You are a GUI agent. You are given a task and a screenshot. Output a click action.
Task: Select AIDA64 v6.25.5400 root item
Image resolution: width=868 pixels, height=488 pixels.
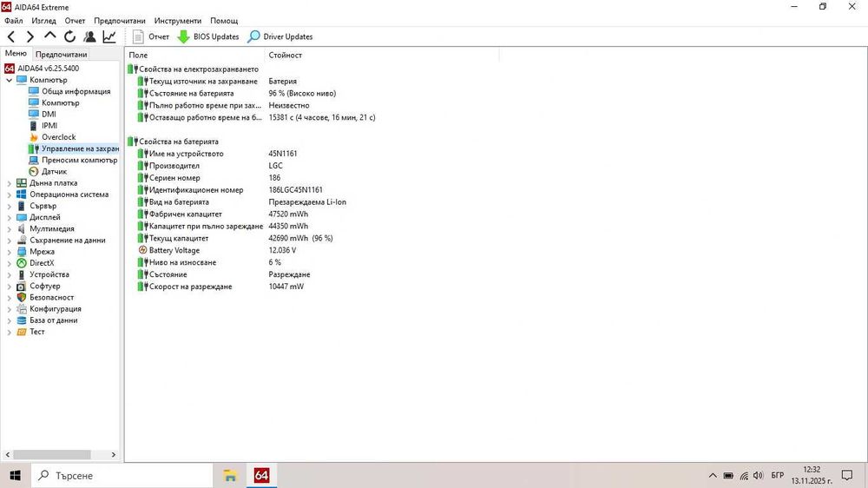coord(42,68)
